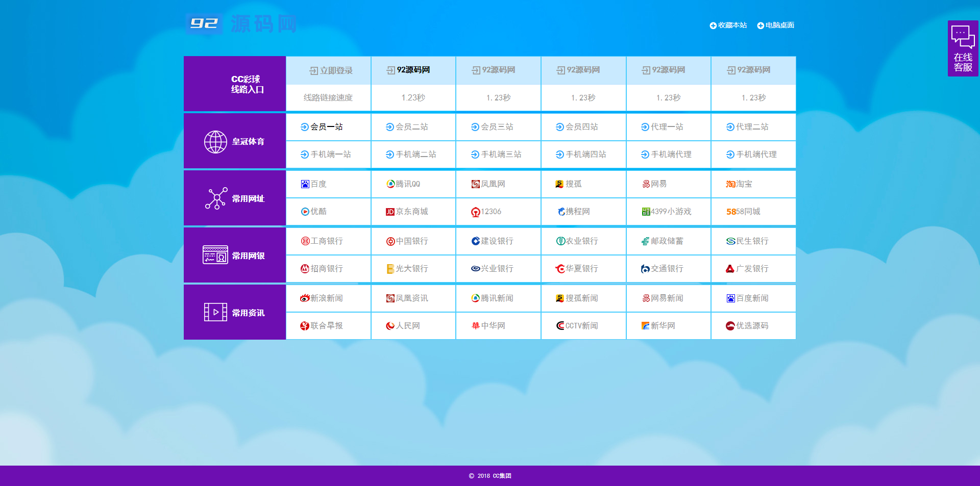Click the CC彩球 线路入口 heading
This screenshot has width=980, height=486.
pyautogui.click(x=247, y=84)
